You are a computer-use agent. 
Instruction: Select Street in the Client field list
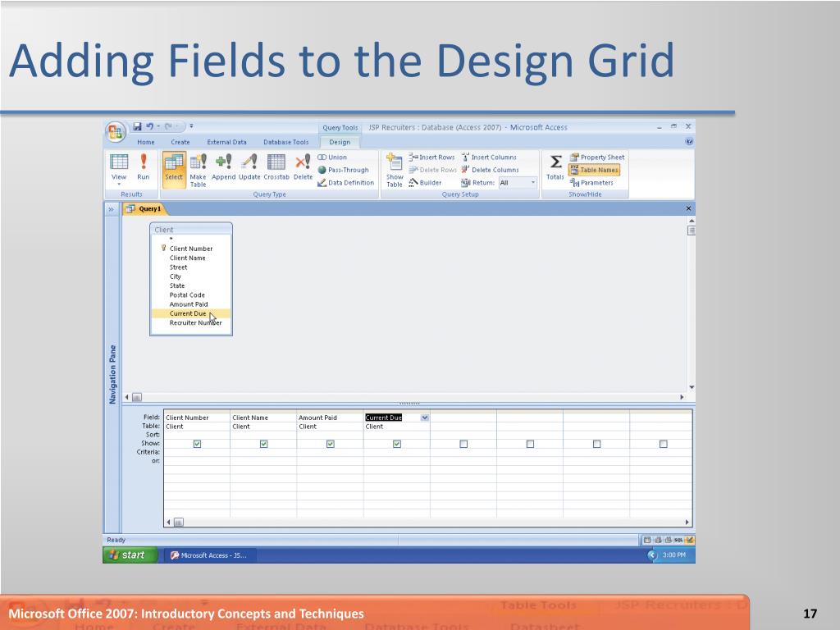[x=178, y=267]
